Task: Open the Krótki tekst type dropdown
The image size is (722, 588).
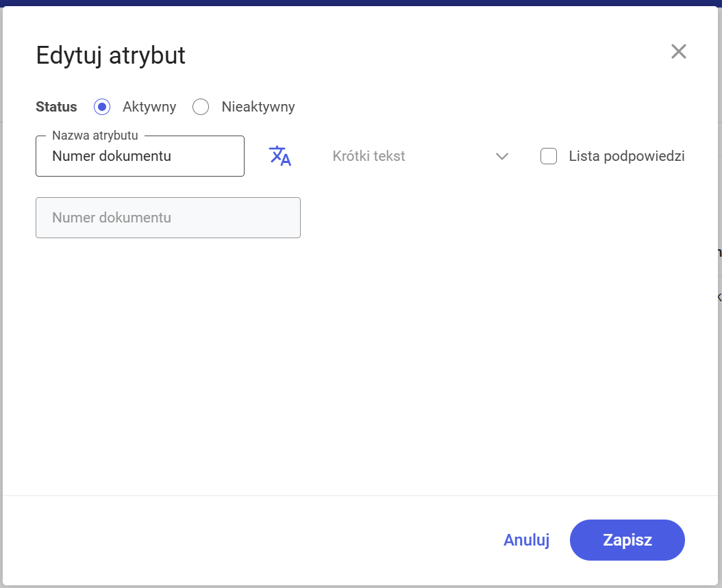Action: 420,156
